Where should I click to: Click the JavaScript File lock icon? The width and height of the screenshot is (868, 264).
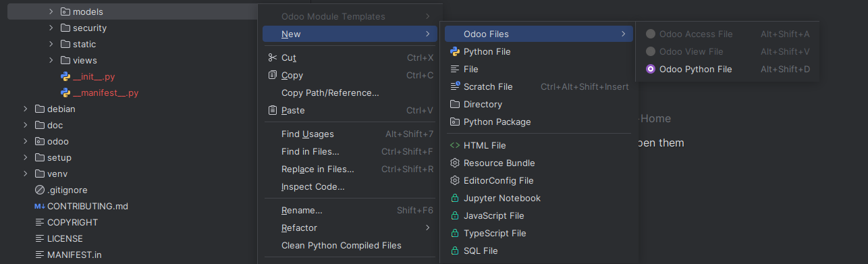pyautogui.click(x=455, y=215)
